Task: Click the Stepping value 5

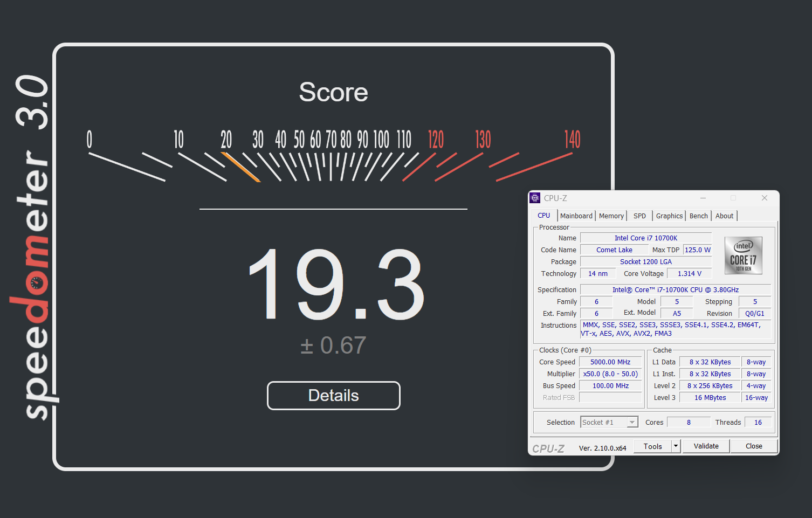Action: [x=755, y=301]
